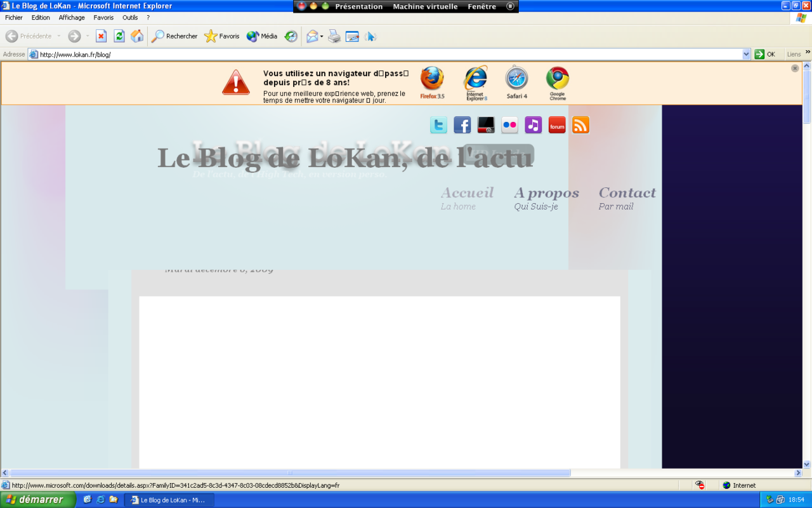
Task: Open the Facebook social icon
Action: (x=462, y=125)
